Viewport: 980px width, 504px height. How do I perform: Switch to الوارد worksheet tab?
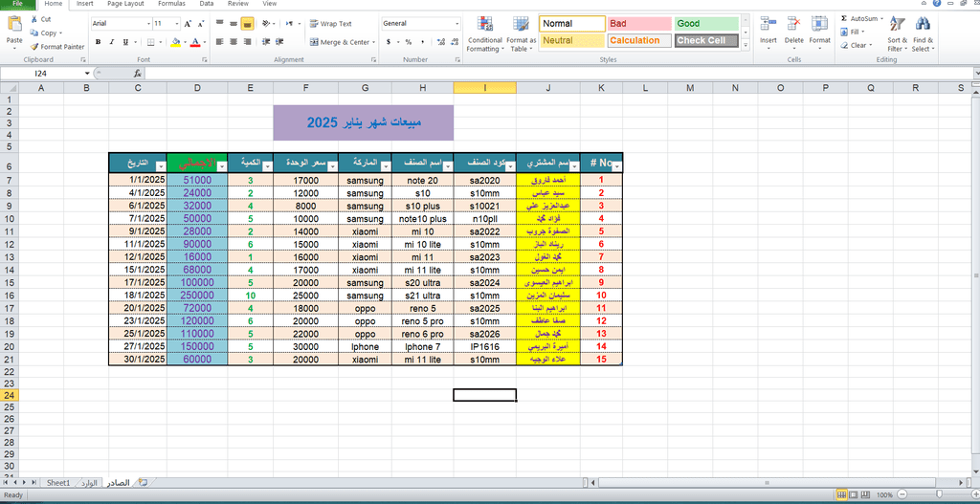[90, 483]
